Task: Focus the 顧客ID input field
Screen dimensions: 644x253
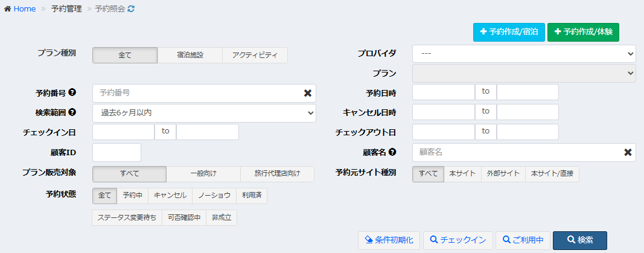Action: 116,152
